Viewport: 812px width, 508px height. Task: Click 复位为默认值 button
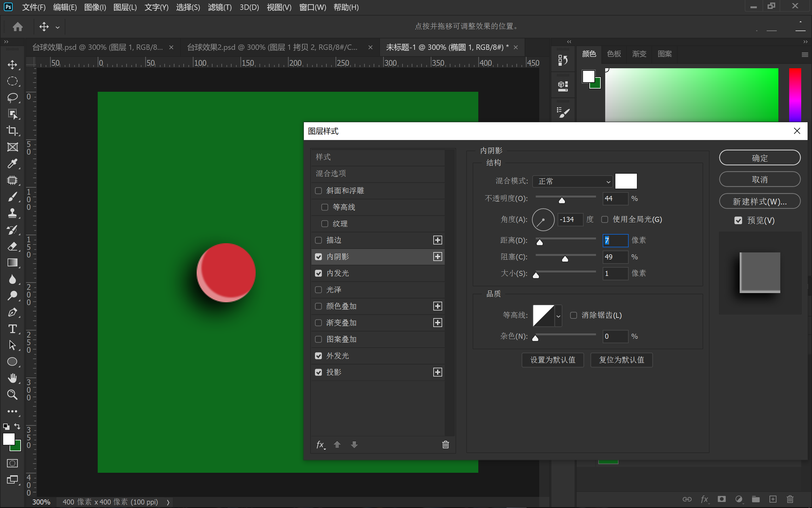[621, 360]
